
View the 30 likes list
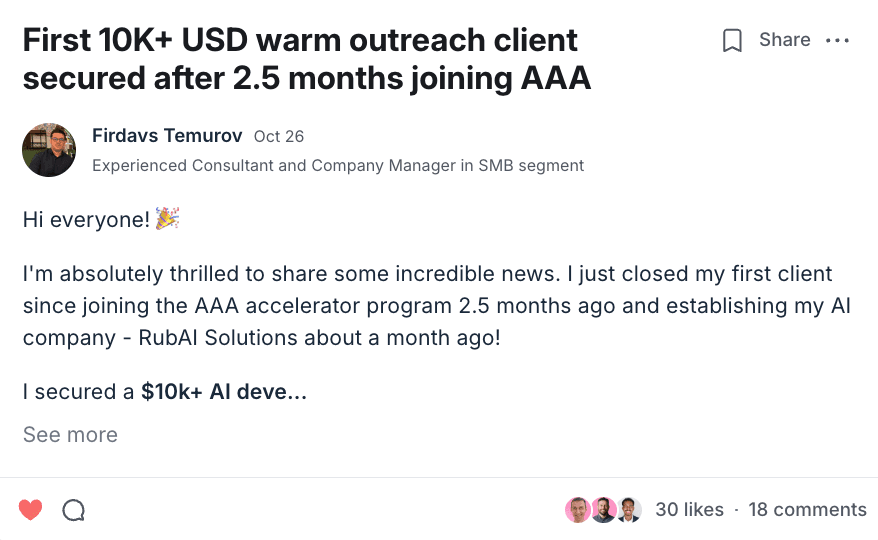pyautogui.click(x=689, y=510)
